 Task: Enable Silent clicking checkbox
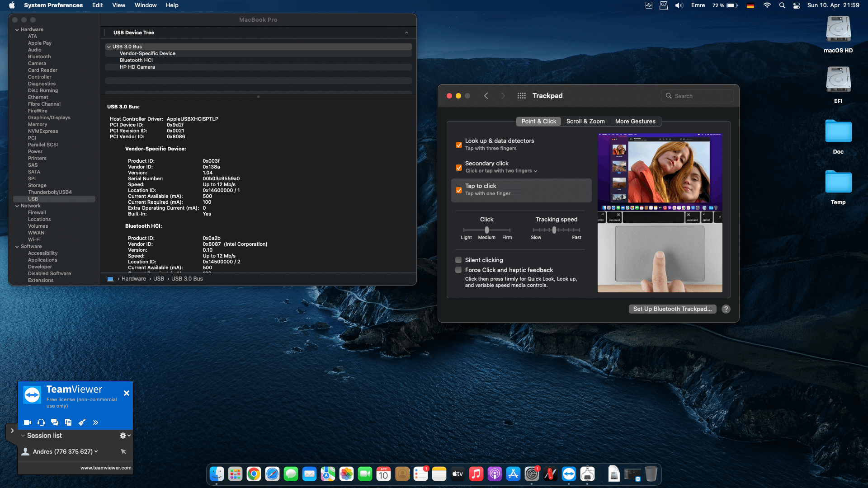click(x=458, y=260)
